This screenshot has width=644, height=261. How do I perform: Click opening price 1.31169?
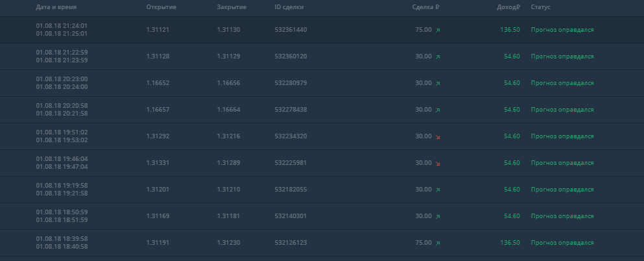[158, 216]
